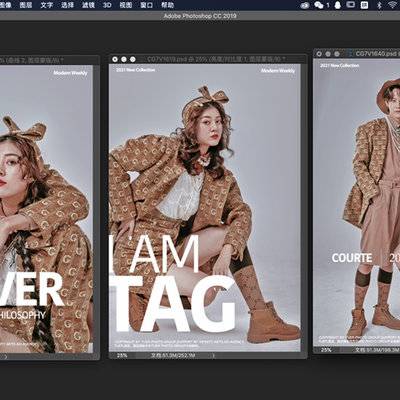Screen dimensions: 400x400
Task: Minimize the COURTE document window
Action: tap(328, 53)
